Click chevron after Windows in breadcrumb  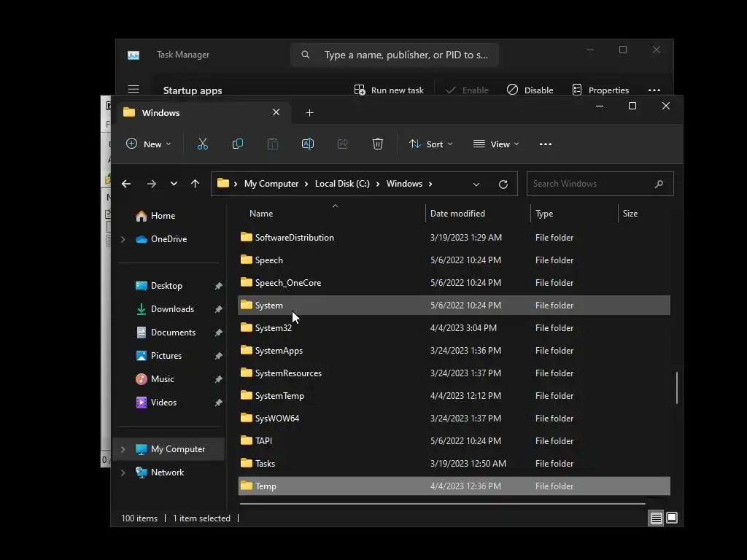[430, 184]
